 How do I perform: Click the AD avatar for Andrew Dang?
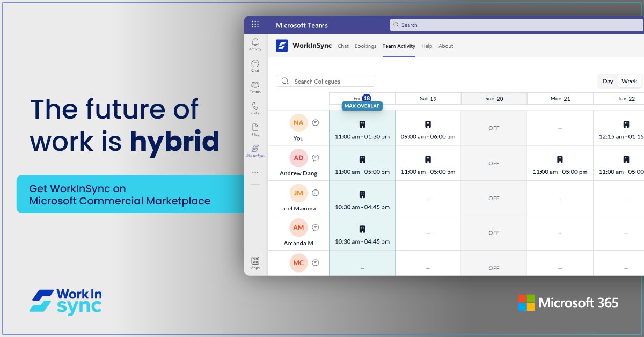pos(298,158)
